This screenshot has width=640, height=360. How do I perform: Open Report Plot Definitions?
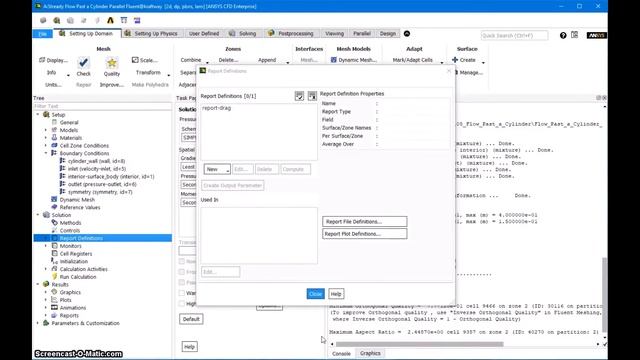coord(364,234)
